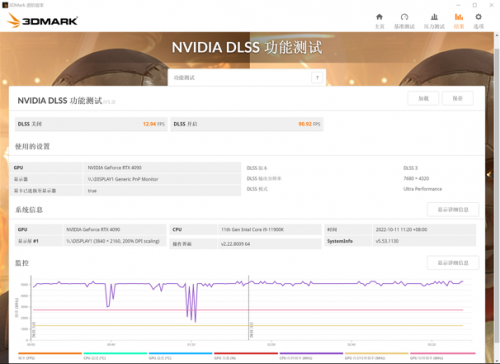
Task: Open the 功能测试 selector field under the title
Action: click(x=247, y=78)
